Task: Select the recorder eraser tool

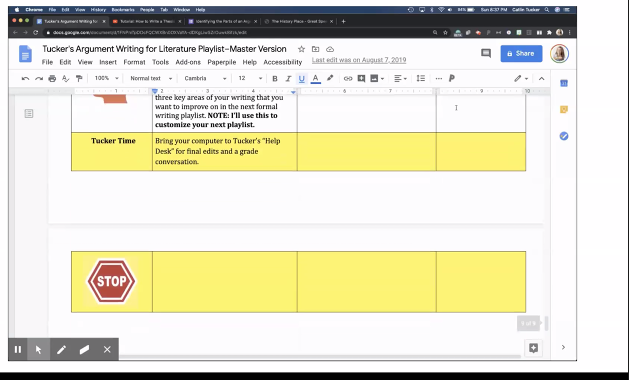Action: pyautogui.click(x=84, y=350)
